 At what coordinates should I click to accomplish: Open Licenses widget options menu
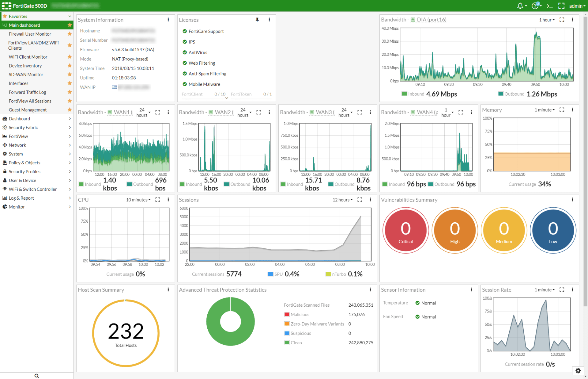pos(269,20)
